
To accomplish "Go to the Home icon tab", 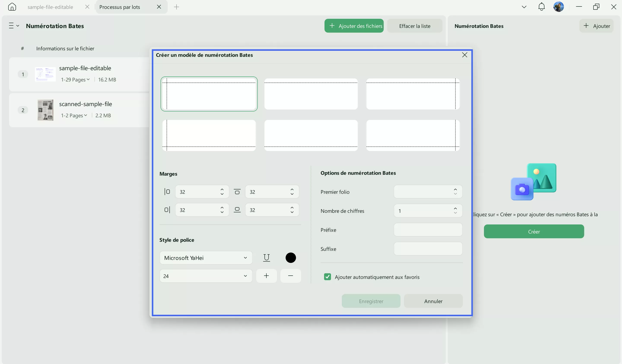I will (x=12, y=7).
